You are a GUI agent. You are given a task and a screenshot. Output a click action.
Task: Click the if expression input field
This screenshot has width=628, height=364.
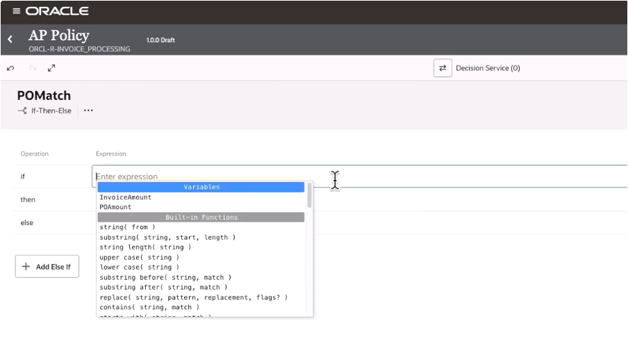tap(208, 176)
